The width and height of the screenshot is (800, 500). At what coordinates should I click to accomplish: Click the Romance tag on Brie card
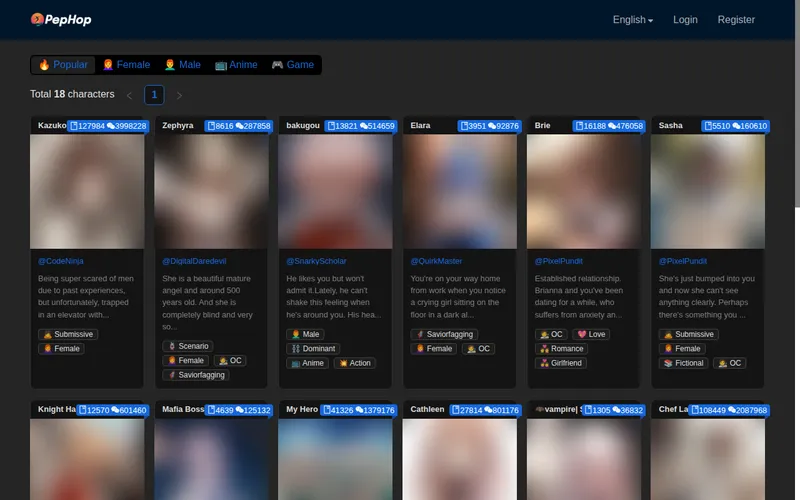561,348
